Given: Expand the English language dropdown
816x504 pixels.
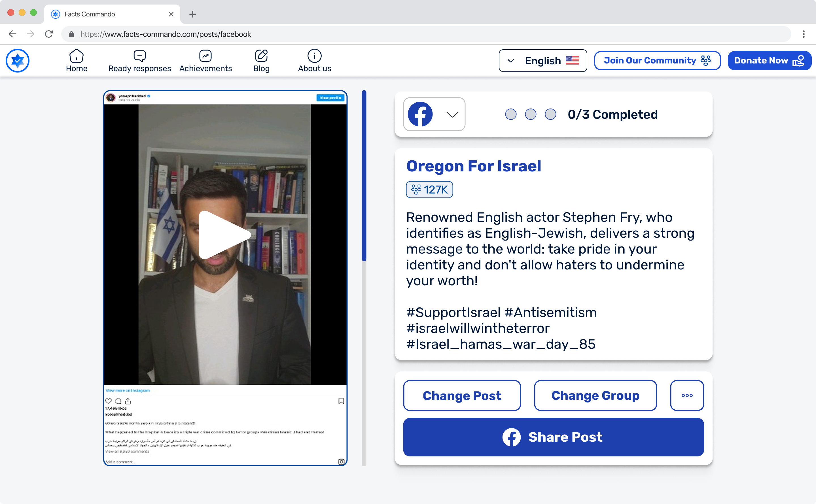Looking at the screenshot, I should pos(542,61).
